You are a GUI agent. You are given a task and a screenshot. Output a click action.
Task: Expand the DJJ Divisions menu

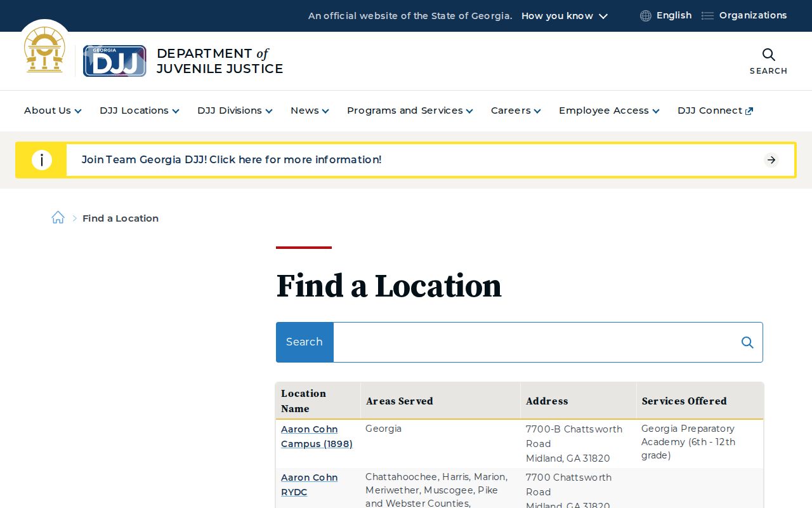click(235, 110)
